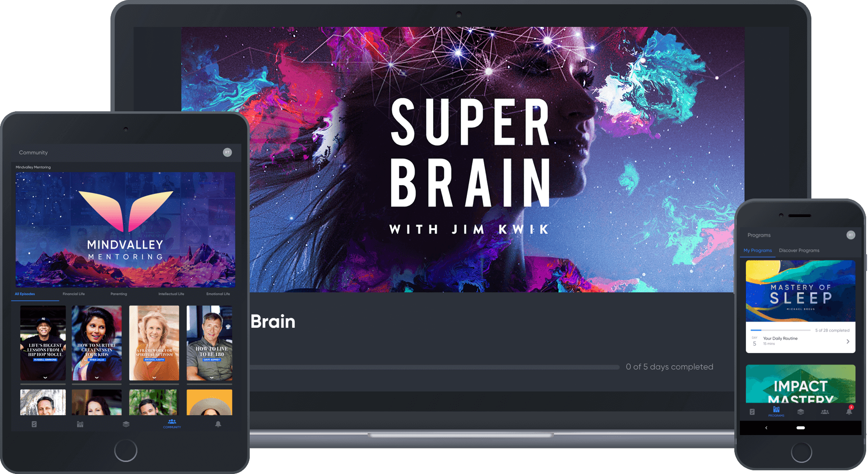Open Life's Biggest Lessons episode thumbnail
This screenshot has width=868, height=474.
[x=43, y=343]
